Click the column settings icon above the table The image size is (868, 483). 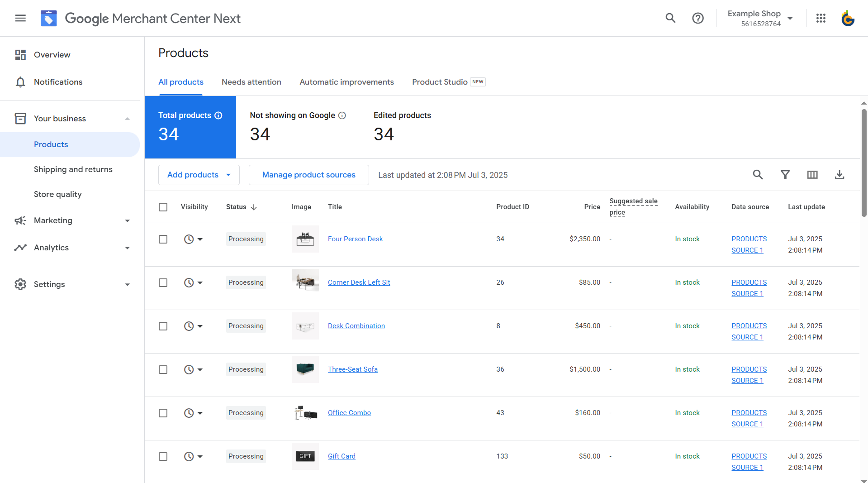click(x=812, y=175)
